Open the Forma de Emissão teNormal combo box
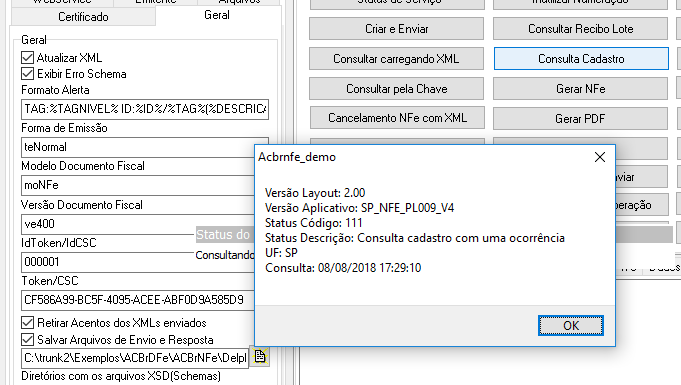This screenshot has height=385, width=681. [138, 147]
